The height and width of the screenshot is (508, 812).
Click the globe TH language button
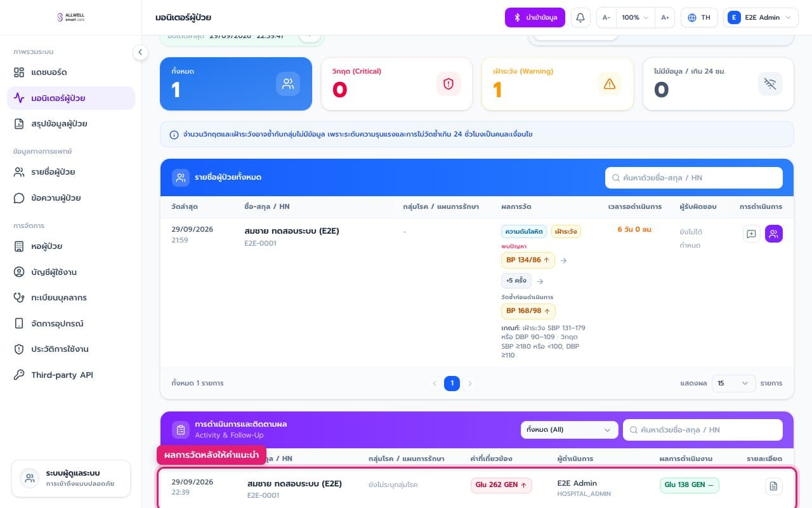(x=699, y=18)
